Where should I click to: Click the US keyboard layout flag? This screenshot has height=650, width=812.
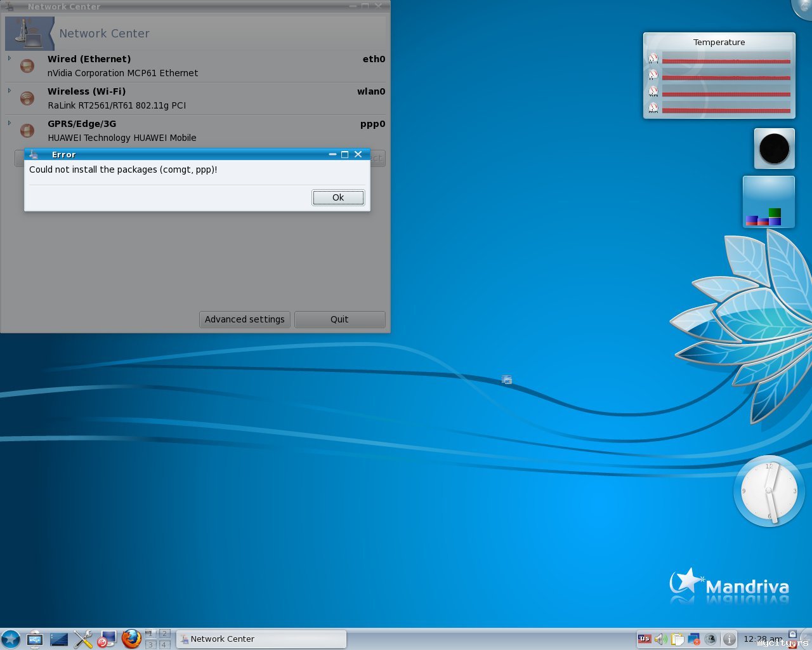645,639
